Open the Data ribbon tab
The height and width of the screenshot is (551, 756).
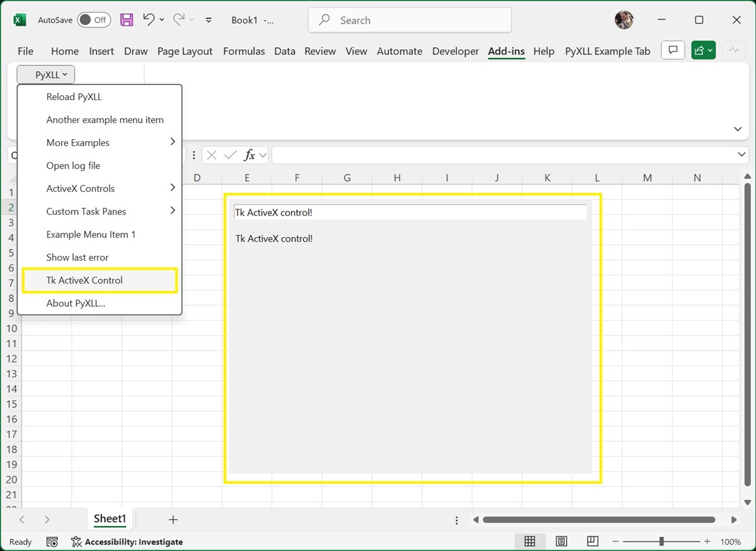[284, 51]
